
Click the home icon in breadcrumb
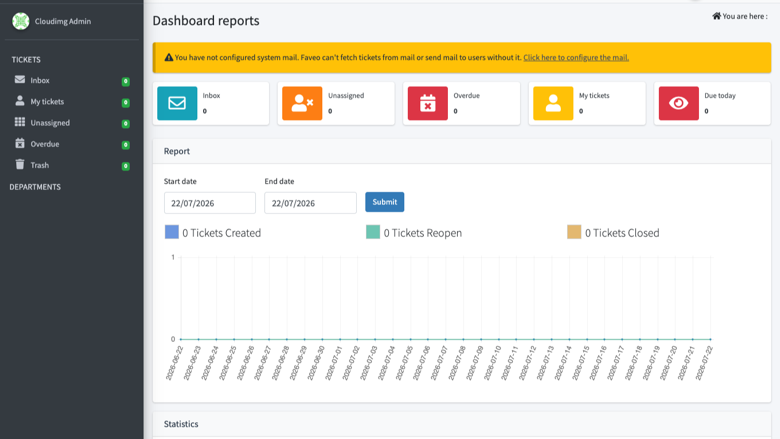click(x=716, y=16)
